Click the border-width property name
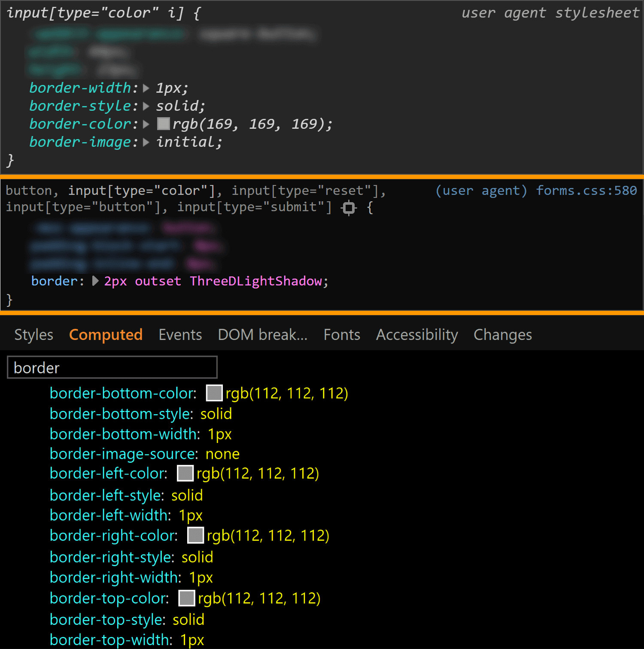Viewport: 644px width, 649px height. (80, 88)
